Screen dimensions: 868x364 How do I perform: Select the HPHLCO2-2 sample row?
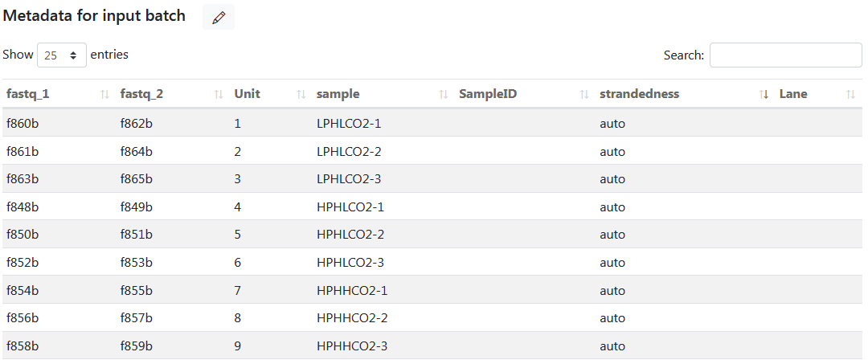click(432, 234)
